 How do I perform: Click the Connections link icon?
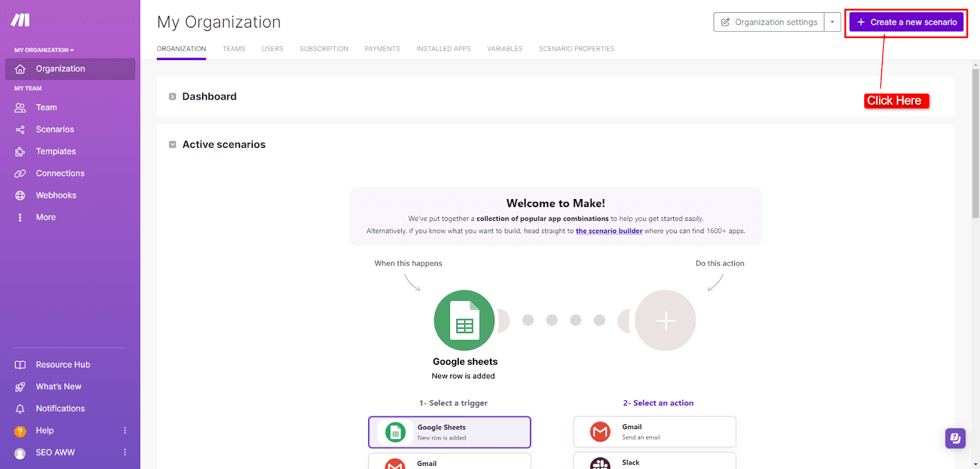(20, 174)
